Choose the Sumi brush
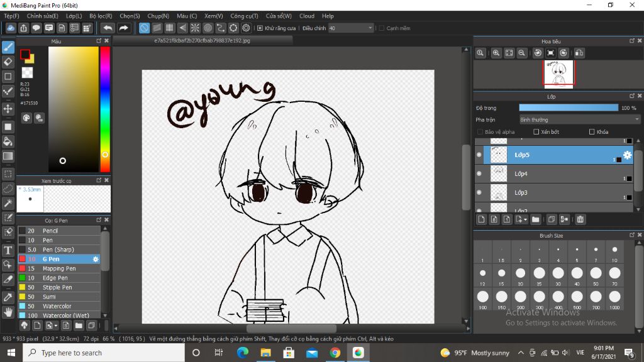 coord(58,297)
